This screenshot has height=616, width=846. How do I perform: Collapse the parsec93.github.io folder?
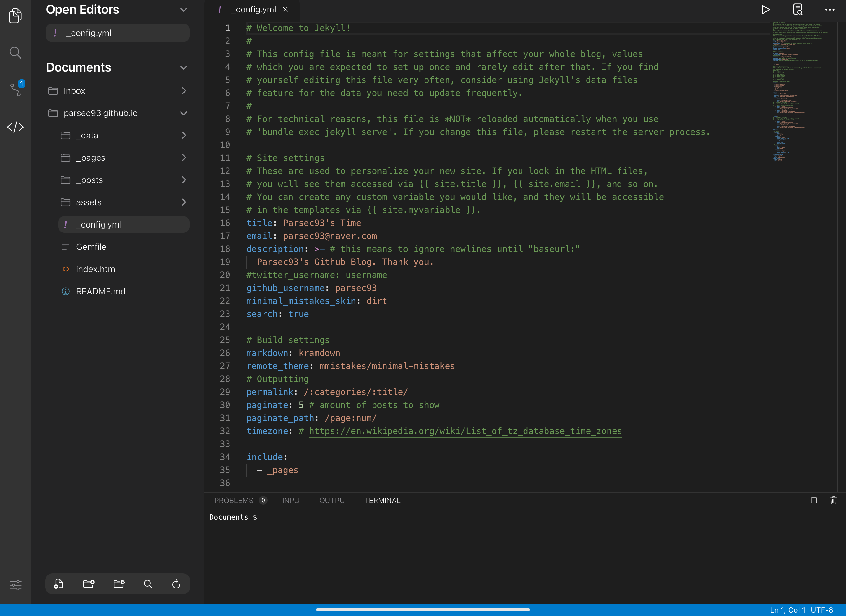[184, 113]
